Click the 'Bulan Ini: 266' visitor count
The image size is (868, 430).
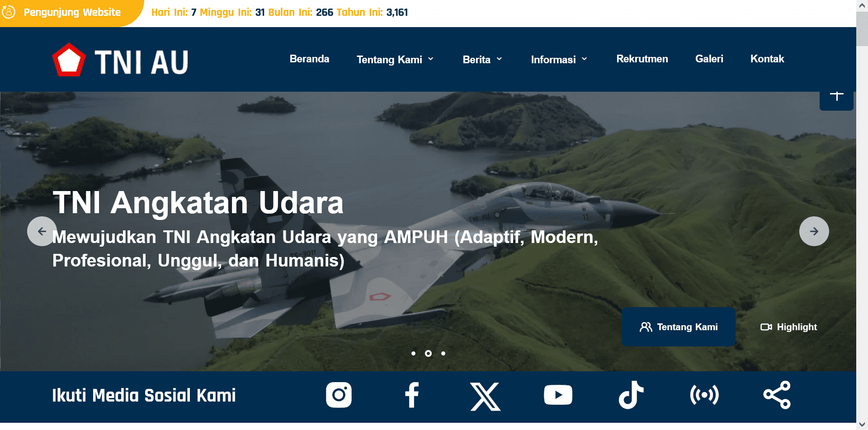(301, 12)
